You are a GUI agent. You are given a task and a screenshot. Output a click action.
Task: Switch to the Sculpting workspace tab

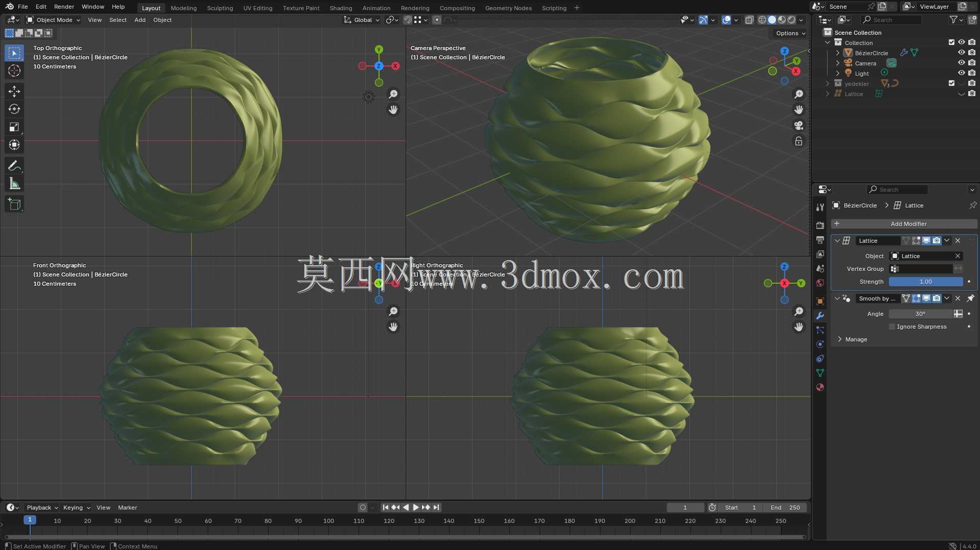tap(220, 8)
